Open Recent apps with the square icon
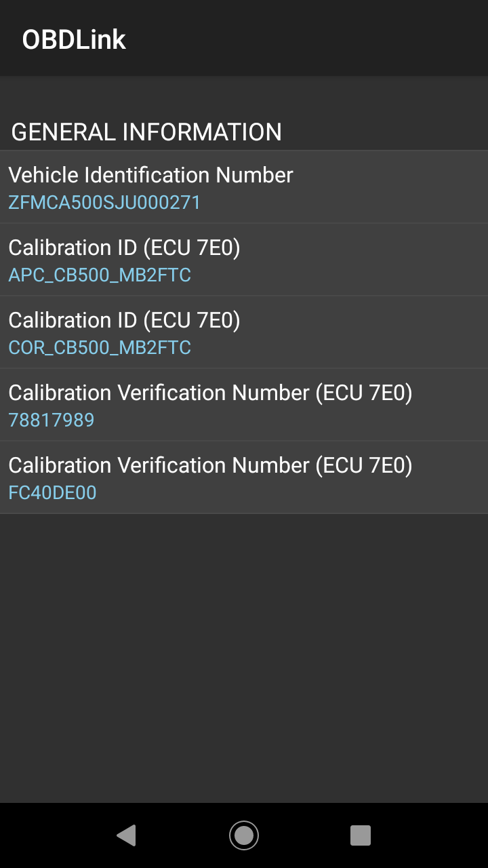This screenshot has height=868, width=488. pos(361,835)
